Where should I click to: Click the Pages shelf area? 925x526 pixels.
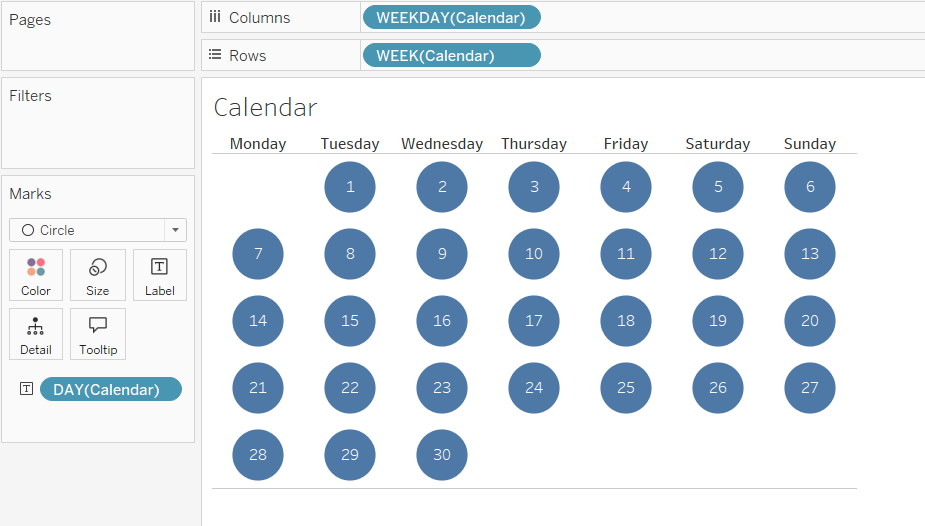[x=98, y=45]
